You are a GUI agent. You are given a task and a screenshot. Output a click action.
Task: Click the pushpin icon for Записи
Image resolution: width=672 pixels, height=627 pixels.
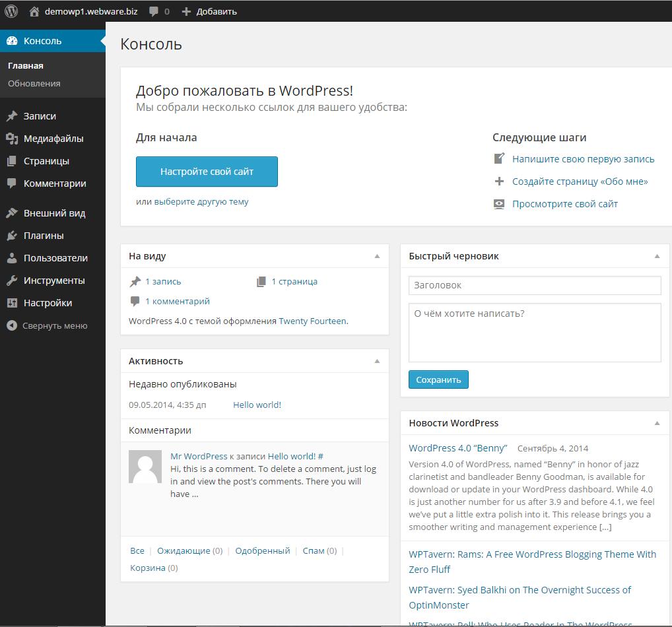pos(12,116)
